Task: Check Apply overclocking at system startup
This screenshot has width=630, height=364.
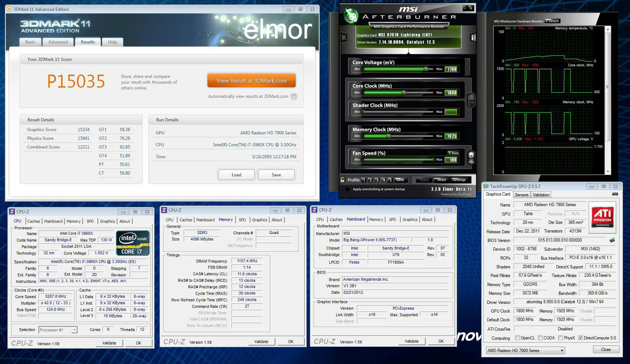Action: click(x=347, y=189)
